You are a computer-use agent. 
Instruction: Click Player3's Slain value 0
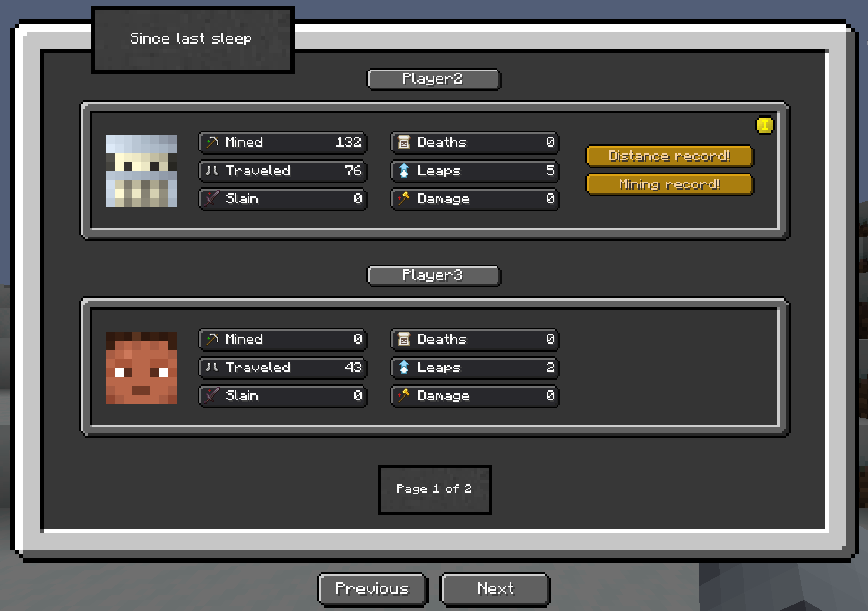point(358,396)
